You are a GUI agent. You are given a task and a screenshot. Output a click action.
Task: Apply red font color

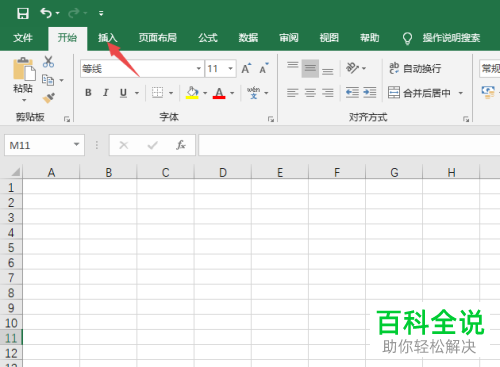click(x=219, y=93)
